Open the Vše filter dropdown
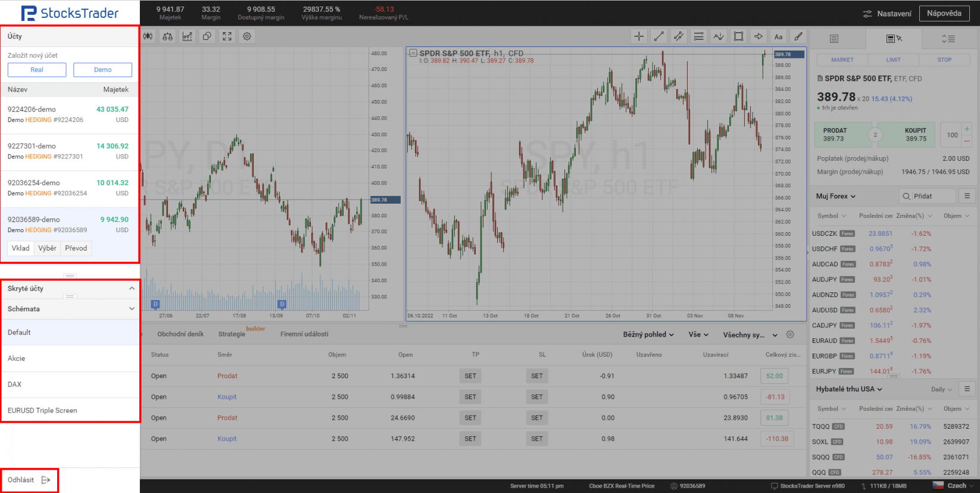980x493 pixels. coord(698,335)
